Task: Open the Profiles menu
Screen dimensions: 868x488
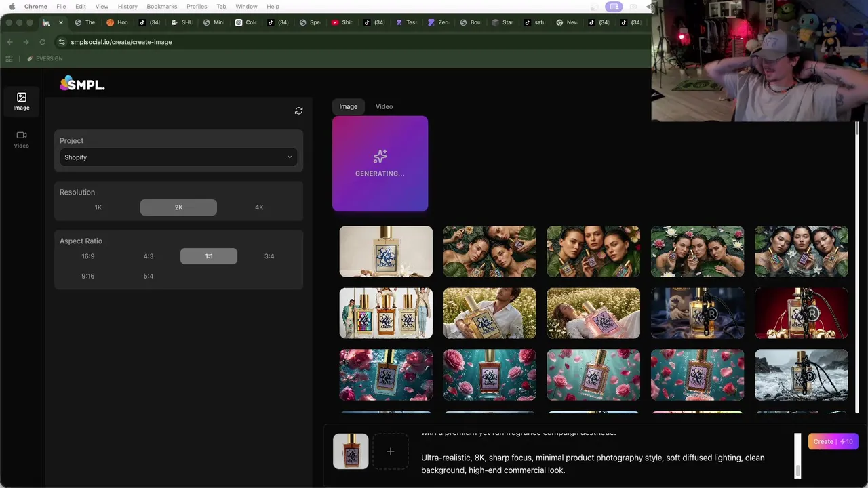Action: click(197, 6)
